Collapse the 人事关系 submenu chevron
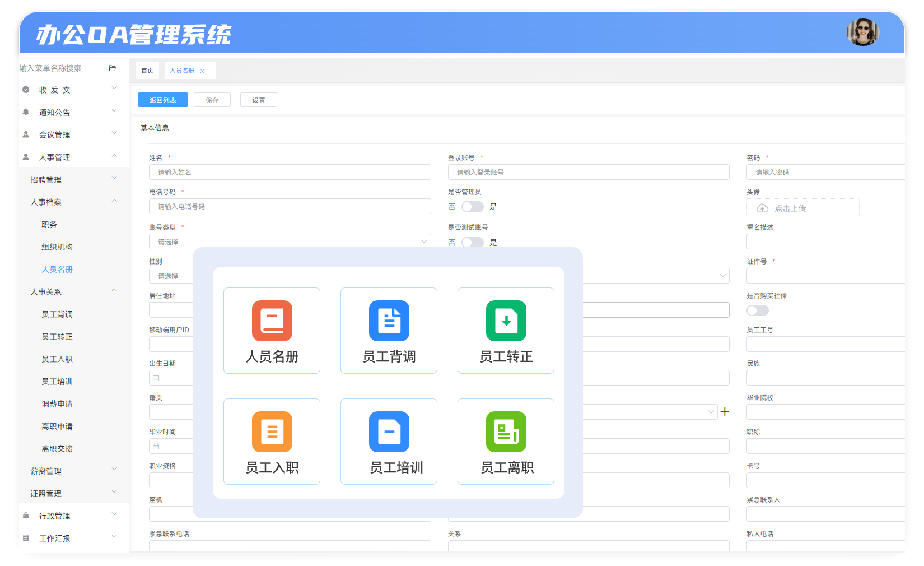 coord(114,290)
